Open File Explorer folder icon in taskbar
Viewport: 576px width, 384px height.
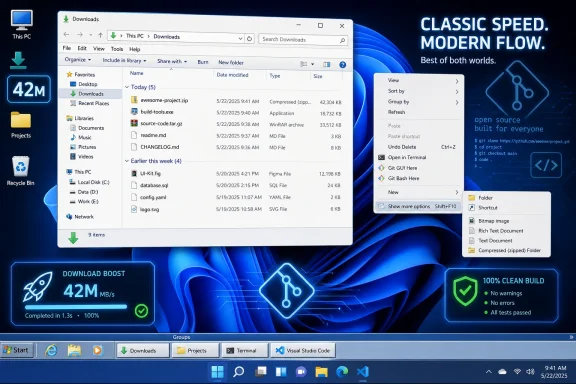tap(321, 372)
